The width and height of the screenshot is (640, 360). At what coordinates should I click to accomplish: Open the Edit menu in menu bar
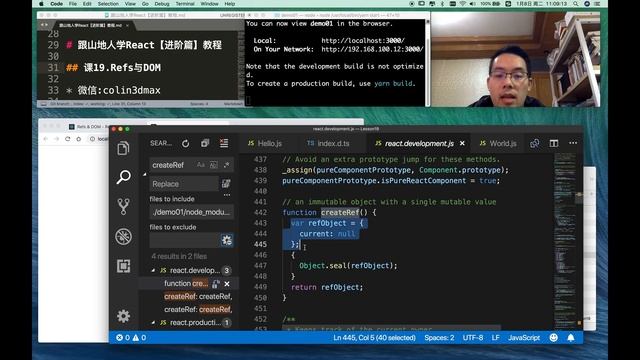tap(87, 4)
